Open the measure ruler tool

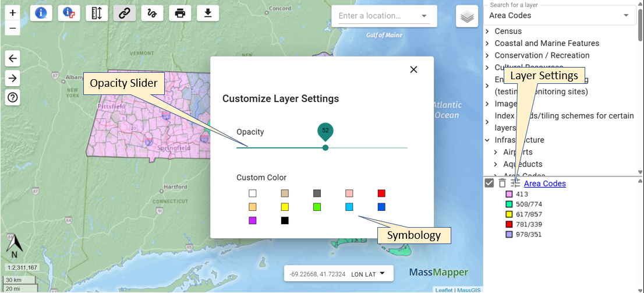click(97, 13)
